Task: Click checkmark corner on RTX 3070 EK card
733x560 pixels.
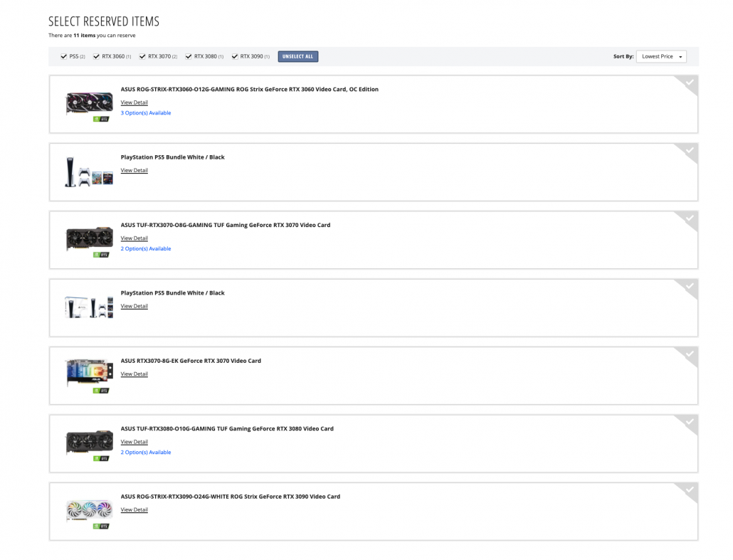Action: pyautogui.click(x=689, y=354)
